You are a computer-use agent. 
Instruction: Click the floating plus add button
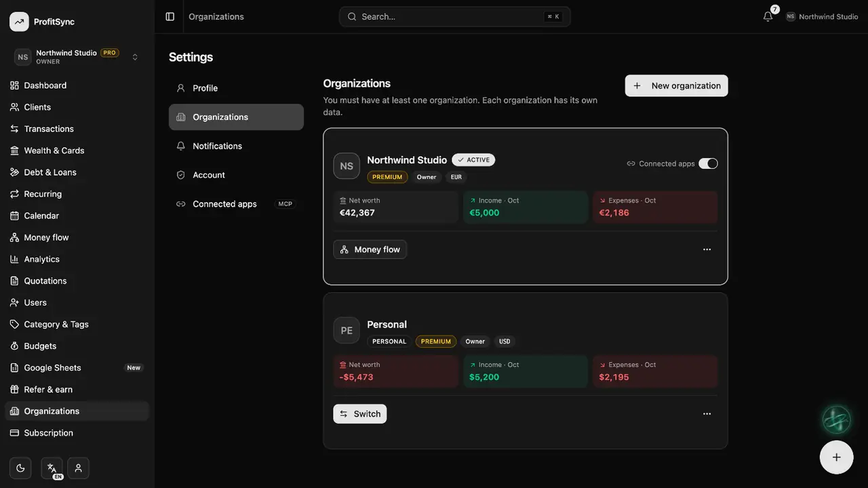pos(836,457)
